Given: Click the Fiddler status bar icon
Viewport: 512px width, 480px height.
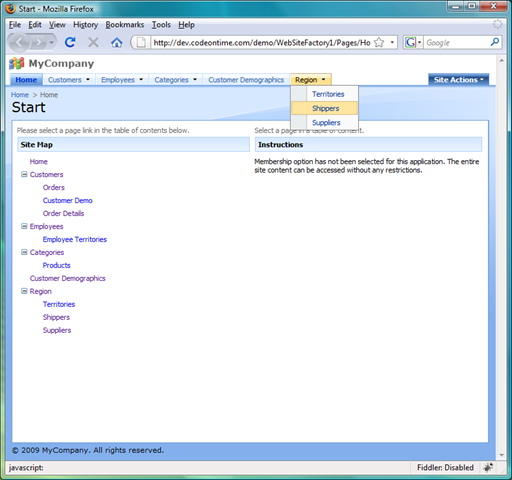Looking at the screenshot, I should (488, 467).
